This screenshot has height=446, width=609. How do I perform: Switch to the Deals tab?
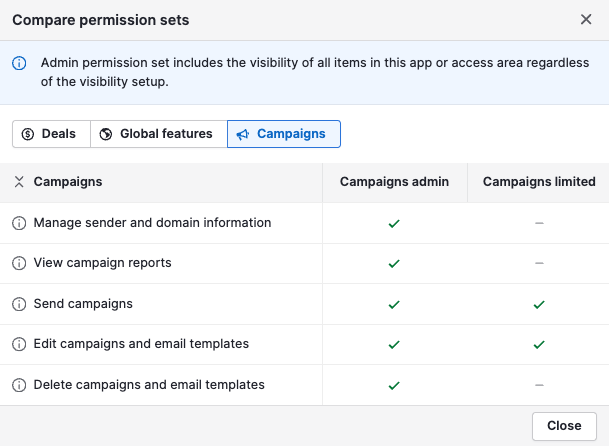(x=50, y=134)
